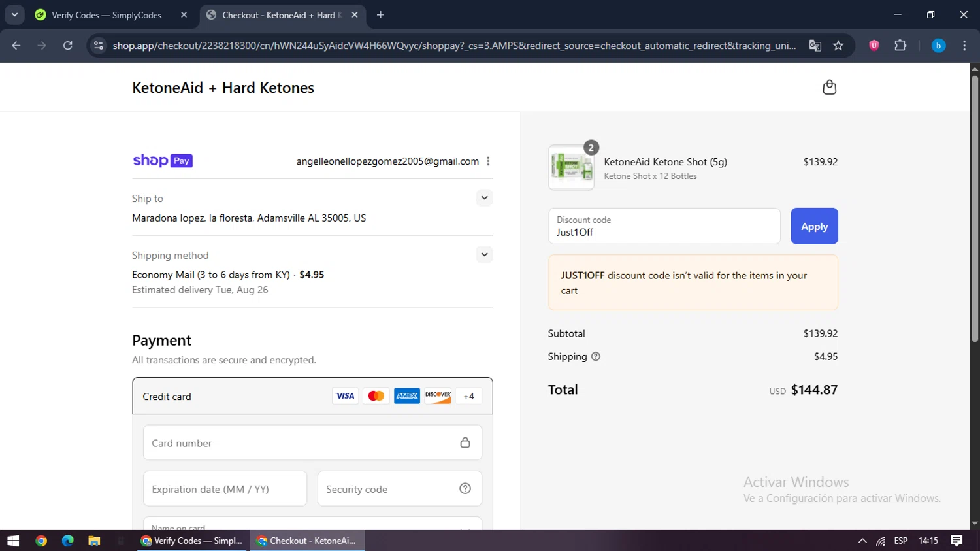980x551 pixels.
Task: Click the lock icon in Card number field
Action: pyautogui.click(x=465, y=442)
